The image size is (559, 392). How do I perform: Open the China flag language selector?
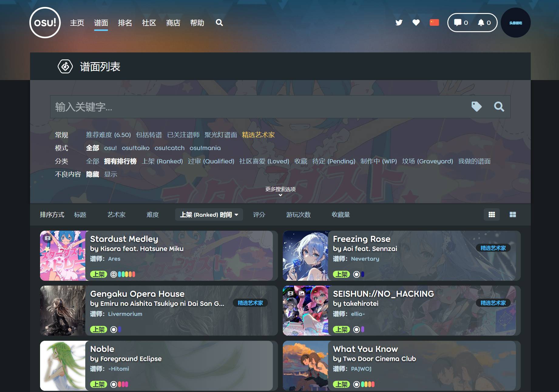click(x=434, y=23)
